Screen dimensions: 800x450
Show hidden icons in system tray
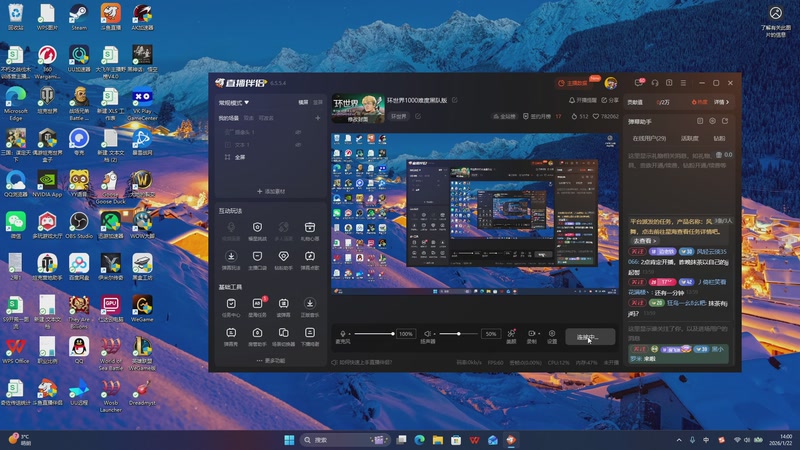click(x=679, y=440)
